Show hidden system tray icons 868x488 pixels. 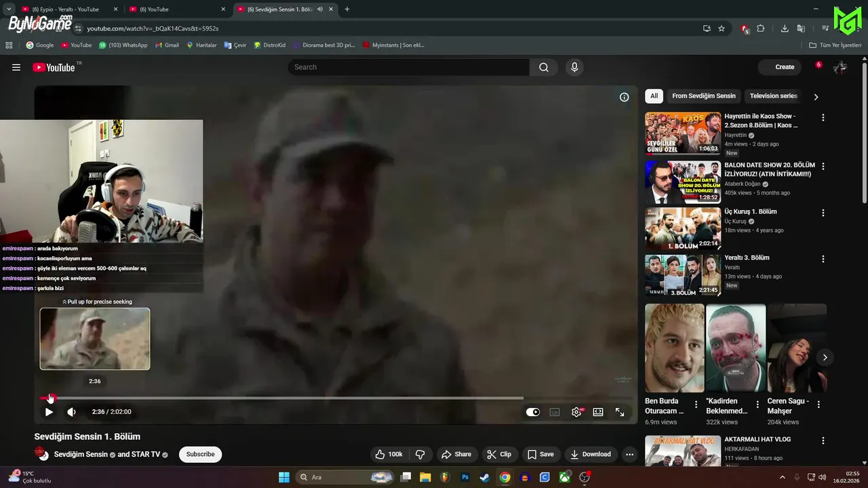[782, 477]
